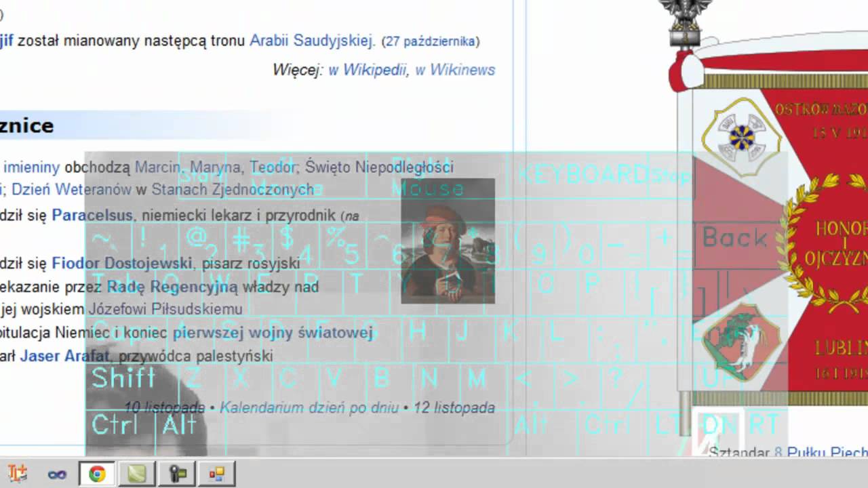
Task: Open the Radę Regencyjną link
Action: click(172, 287)
